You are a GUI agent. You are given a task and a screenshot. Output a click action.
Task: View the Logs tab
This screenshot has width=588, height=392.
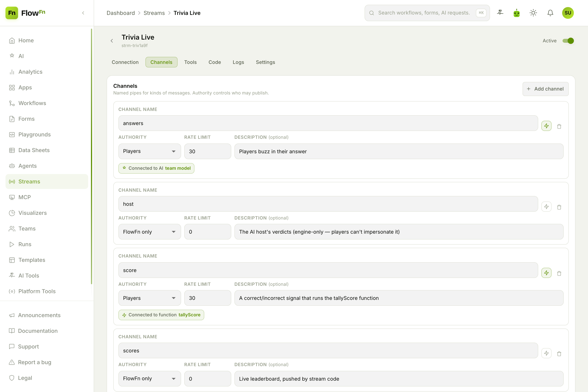[x=238, y=62]
